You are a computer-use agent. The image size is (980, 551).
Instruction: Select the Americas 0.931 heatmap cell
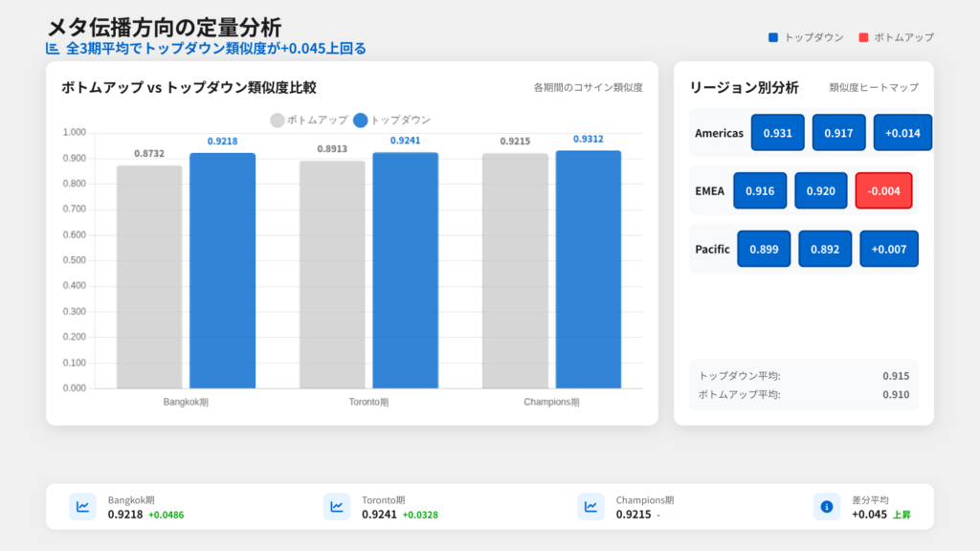click(x=778, y=133)
